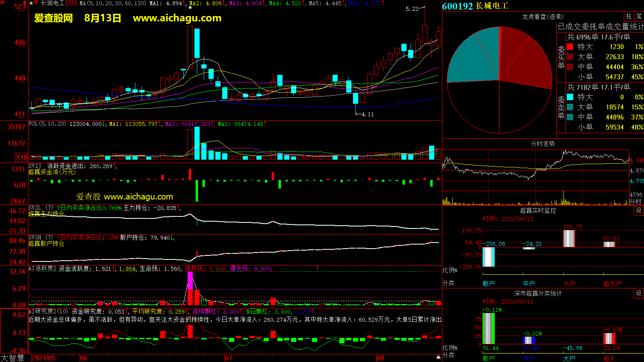Click the SVZJ indicator name label
Viewport: 644px width, 362px height.
pos(35,166)
